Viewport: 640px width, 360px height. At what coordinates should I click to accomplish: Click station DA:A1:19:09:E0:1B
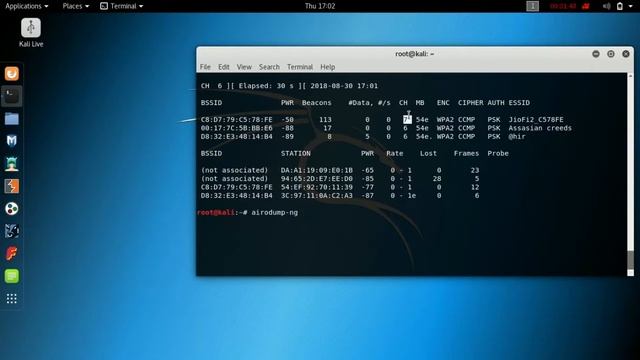(x=317, y=170)
